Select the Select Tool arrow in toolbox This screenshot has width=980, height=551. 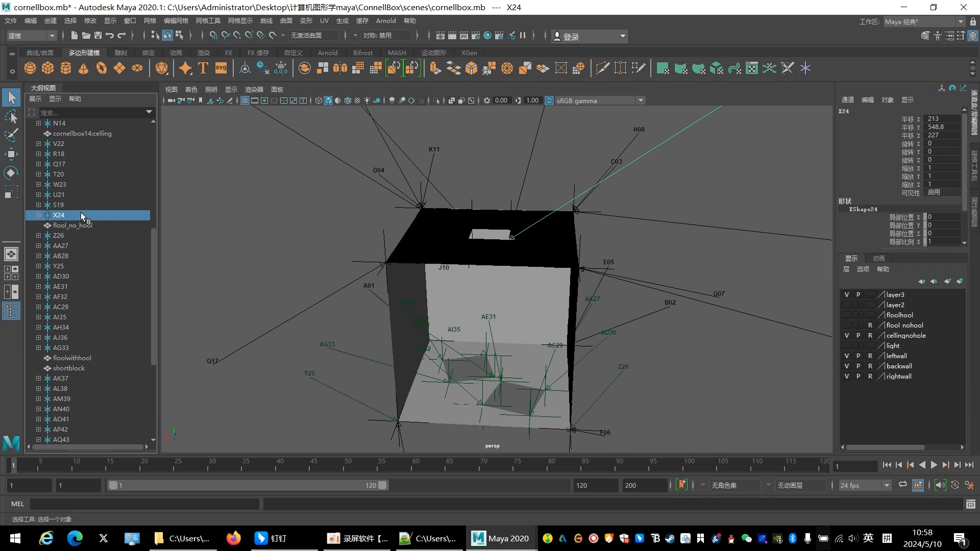click(x=11, y=97)
